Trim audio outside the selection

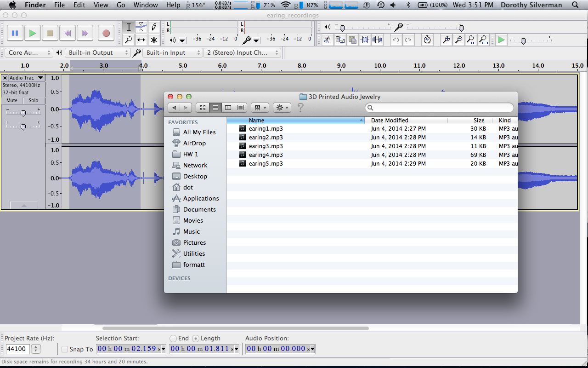pos(365,40)
